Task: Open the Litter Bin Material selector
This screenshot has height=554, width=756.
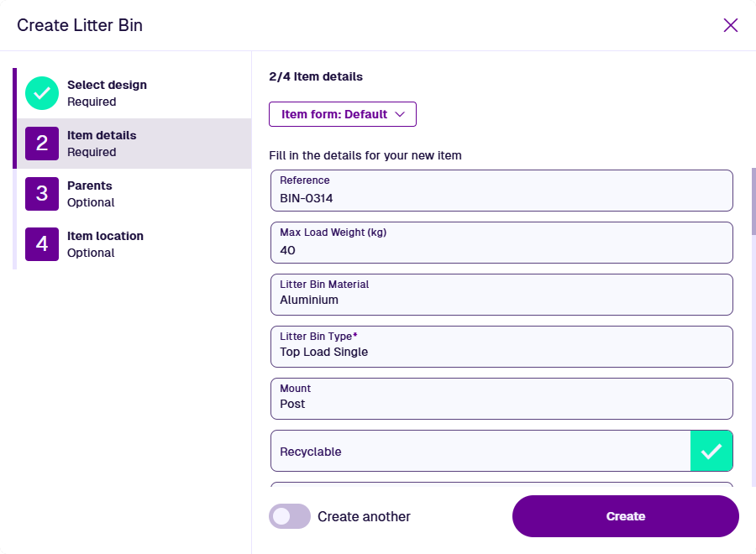Action: pyautogui.click(x=501, y=295)
